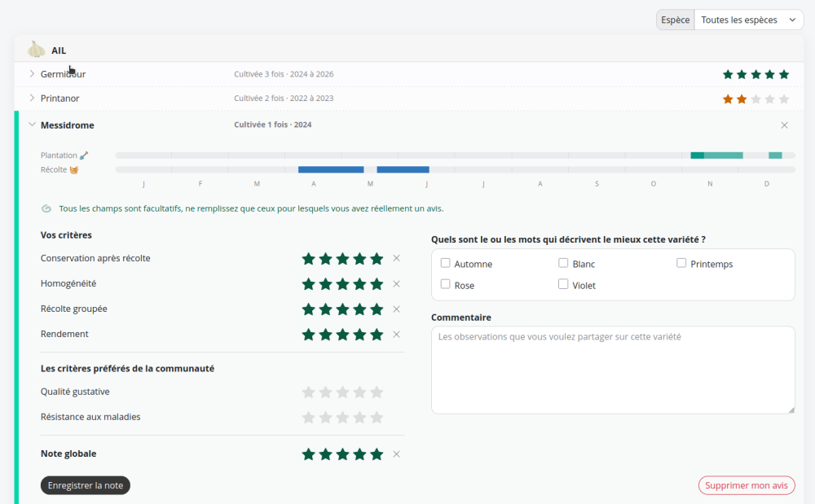Tick the Violet checkbox
Viewport: 815px width, 504px height.
pyautogui.click(x=563, y=284)
